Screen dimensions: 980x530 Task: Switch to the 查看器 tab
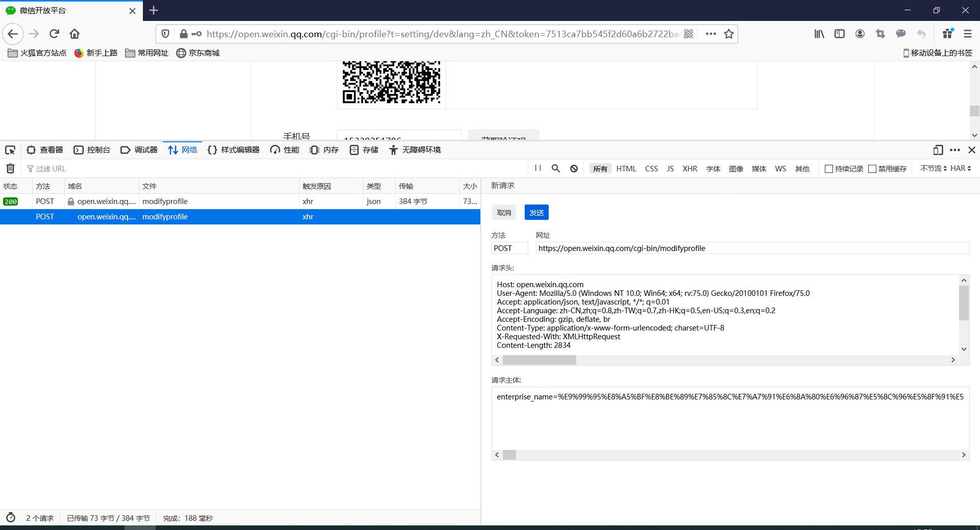[x=45, y=150]
